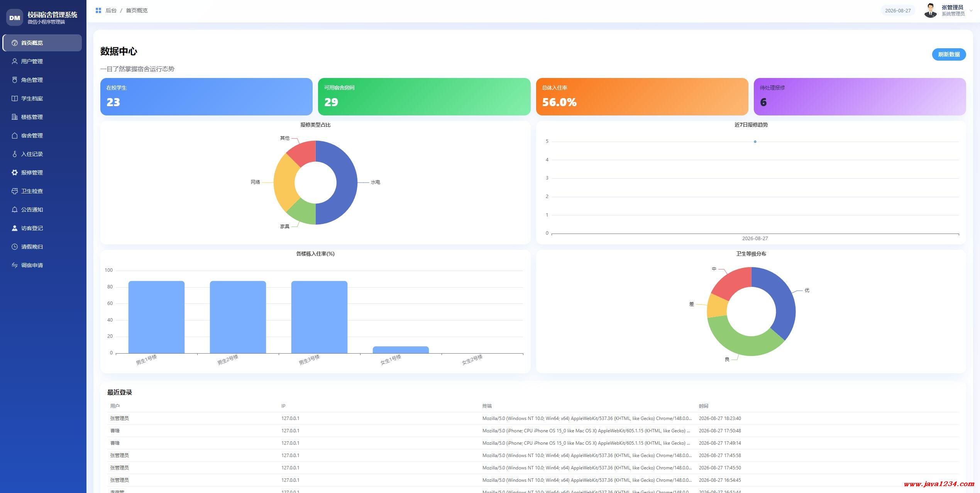Click the breadcrumb grid icon
Viewport: 980px width, 493px height.
click(x=98, y=10)
